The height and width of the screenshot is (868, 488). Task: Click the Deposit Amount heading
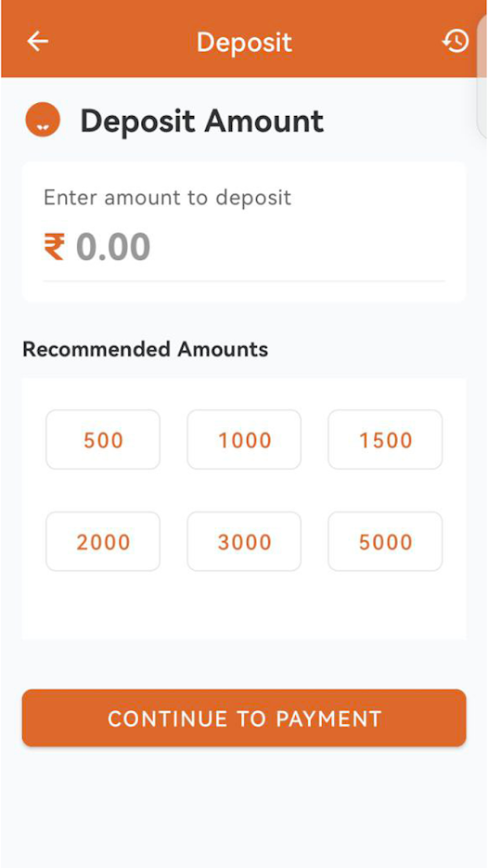point(202,121)
